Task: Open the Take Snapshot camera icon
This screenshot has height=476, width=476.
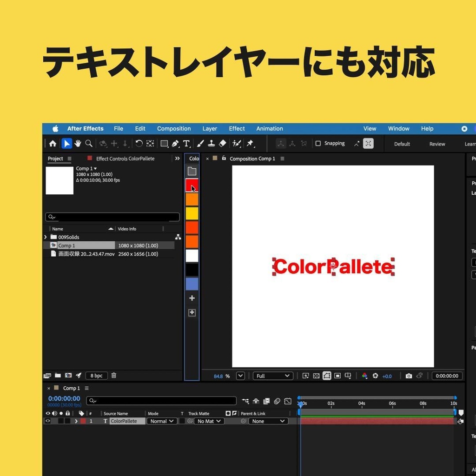Action: [x=409, y=376]
